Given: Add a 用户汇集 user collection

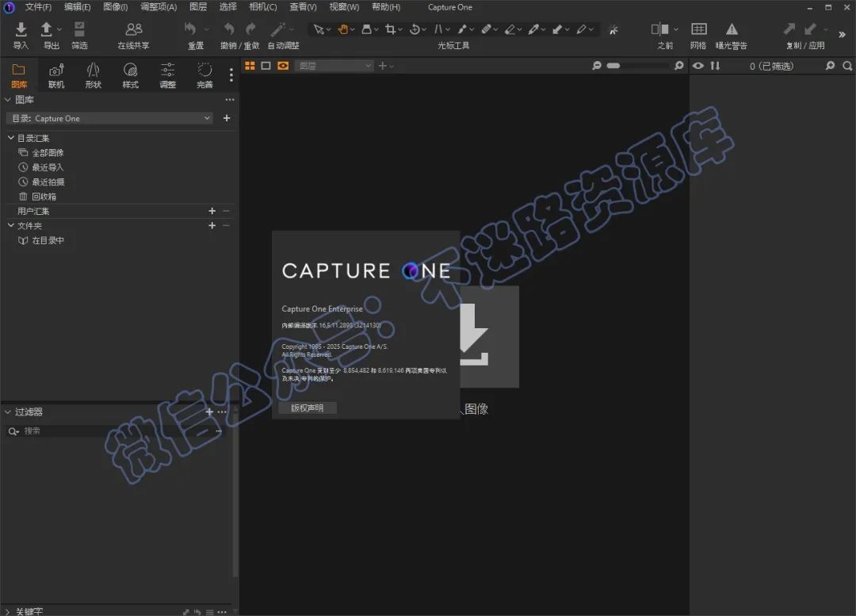Looking at the screenshot, I should tap(212, 211).
